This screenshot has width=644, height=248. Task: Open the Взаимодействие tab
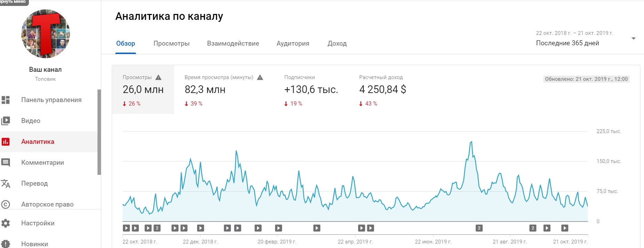233,44
